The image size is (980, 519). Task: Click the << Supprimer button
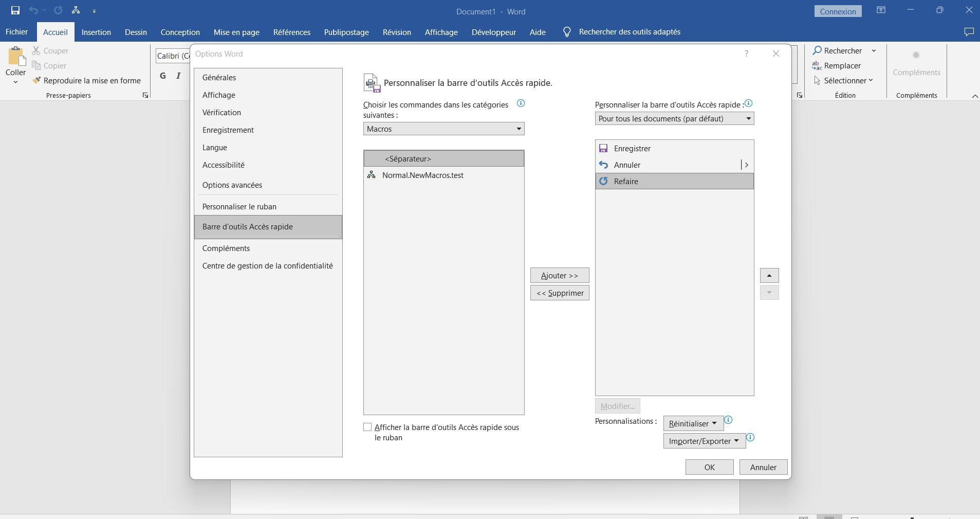[x=560, y=293]
